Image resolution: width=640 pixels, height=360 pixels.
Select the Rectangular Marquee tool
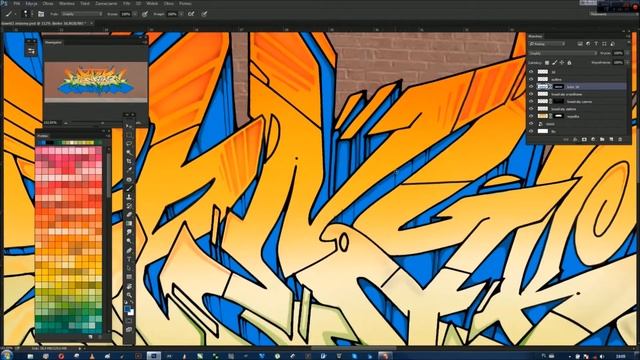[129, 135]
